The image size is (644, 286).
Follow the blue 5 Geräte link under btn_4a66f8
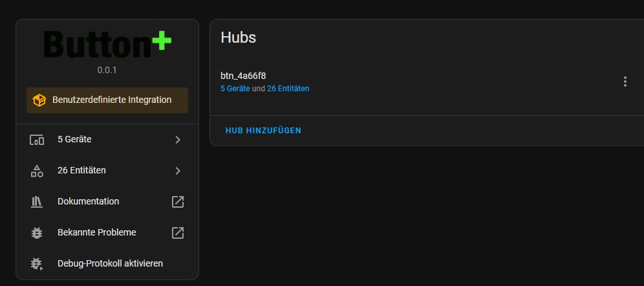pos(235,89)
